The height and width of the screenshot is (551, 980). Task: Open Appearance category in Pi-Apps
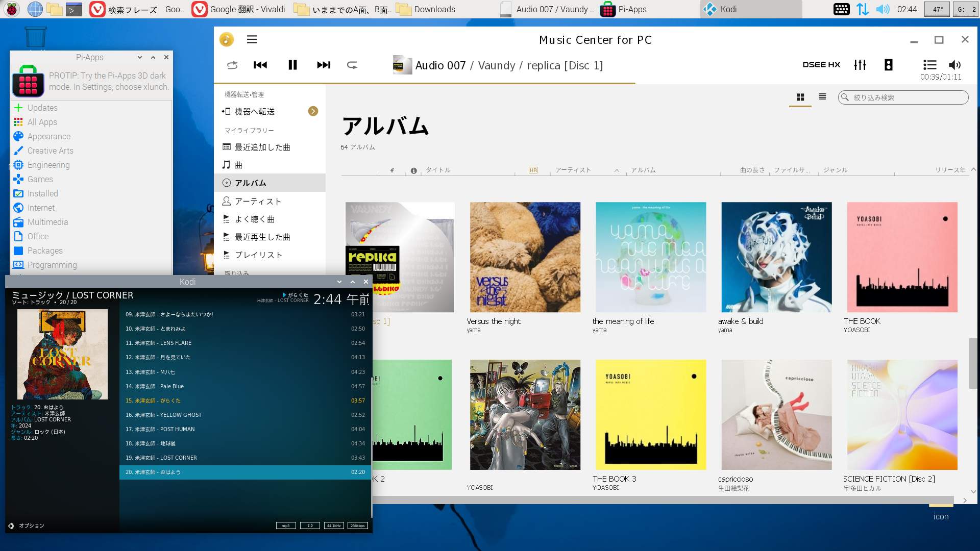(x=91, y=136)
